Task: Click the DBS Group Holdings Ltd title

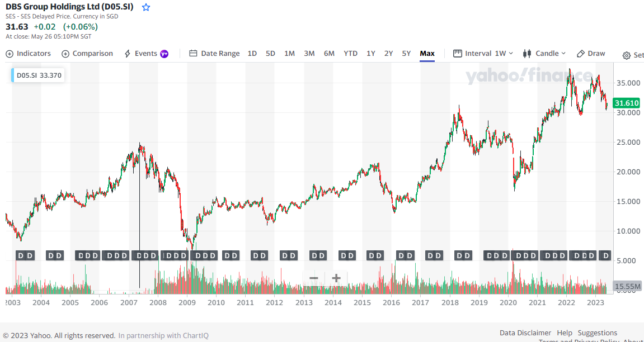Action: (69, 7)
